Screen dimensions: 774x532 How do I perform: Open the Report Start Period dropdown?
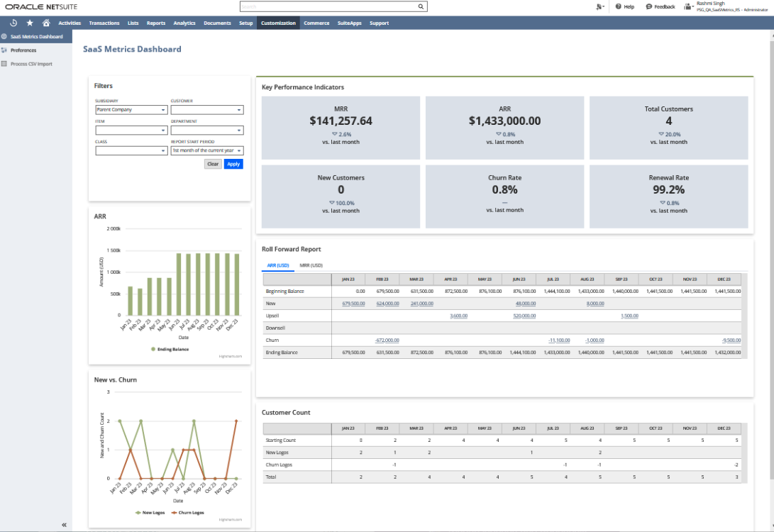pyautogui.click(x=207, y=150)
